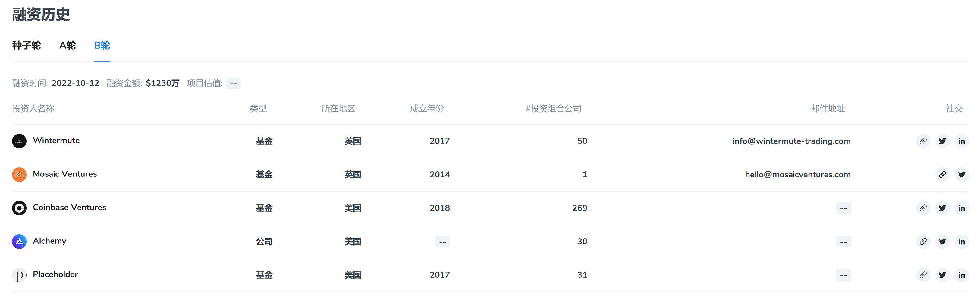Open Mosaic Ventures' Twitter icon

(x=961, y=175)
